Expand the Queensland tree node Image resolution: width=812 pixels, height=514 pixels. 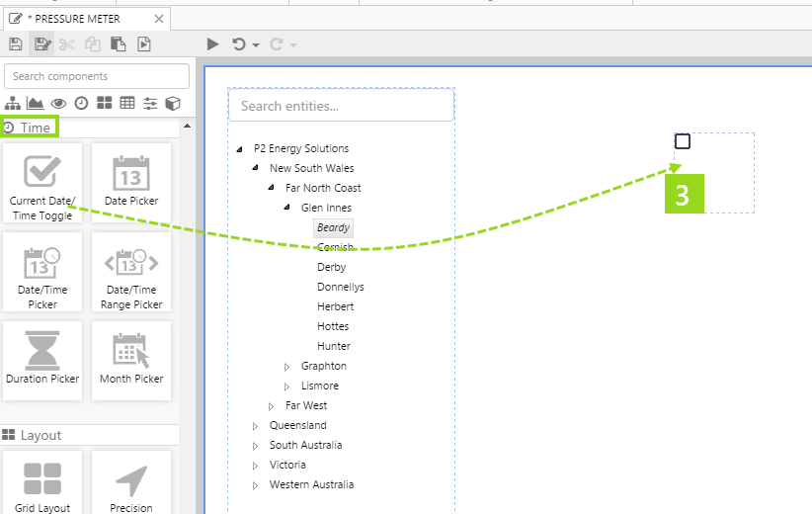[x=257, y=426]
